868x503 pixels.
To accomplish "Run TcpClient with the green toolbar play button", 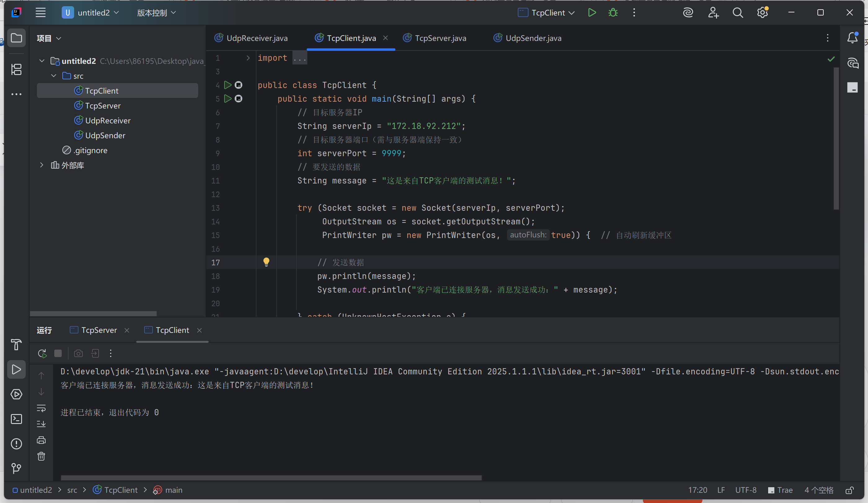I will point(592,13).
